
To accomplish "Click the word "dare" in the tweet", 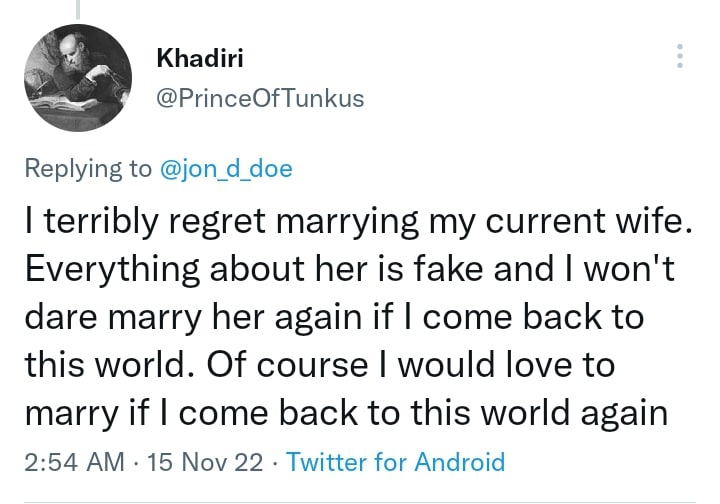I will point(60,317).
